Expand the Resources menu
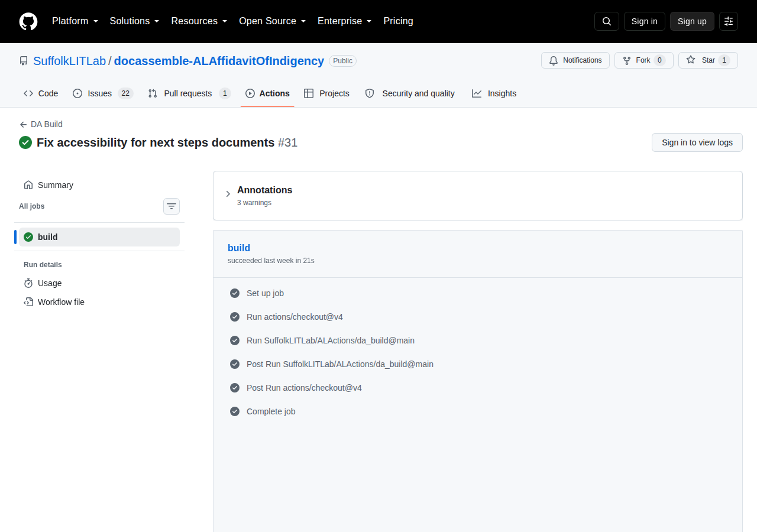This screenshot has width=757, height=532. pos(199,21)
